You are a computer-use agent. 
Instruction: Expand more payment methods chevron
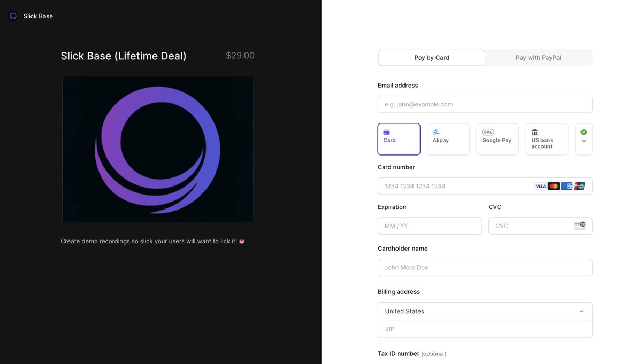(584, 141)
